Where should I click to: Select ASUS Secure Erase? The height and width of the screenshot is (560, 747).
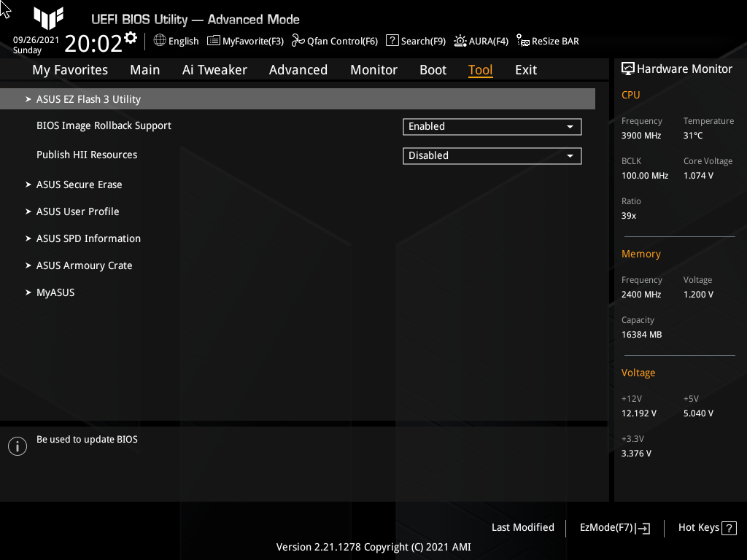click(79, 184)
